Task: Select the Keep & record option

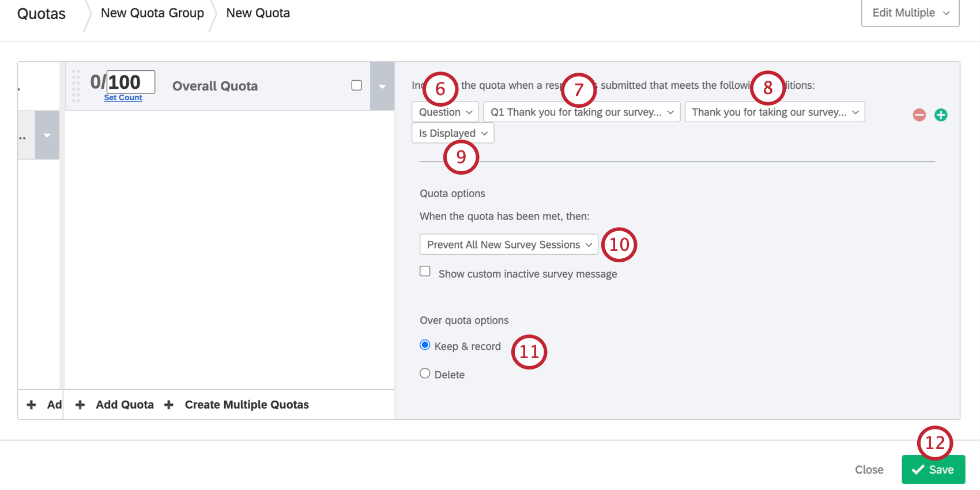Action: coord(425,345)
